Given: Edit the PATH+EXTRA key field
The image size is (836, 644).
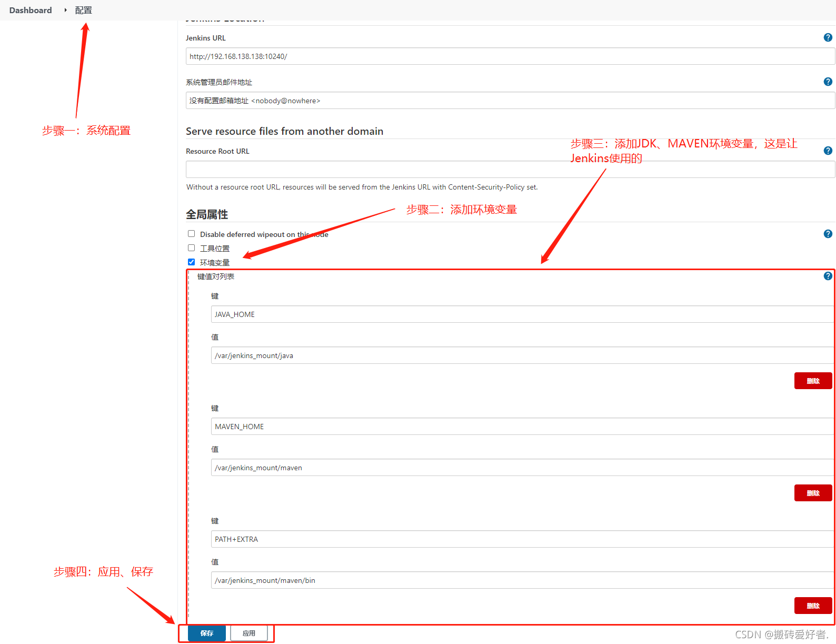Looking at the screenshot, I should (x=522, y=539).
